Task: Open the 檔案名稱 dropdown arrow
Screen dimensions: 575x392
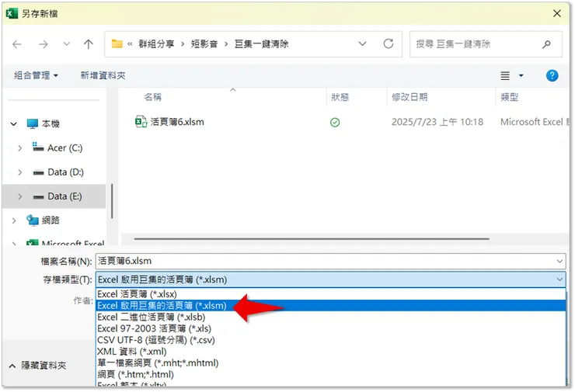Action: point(559,262)
